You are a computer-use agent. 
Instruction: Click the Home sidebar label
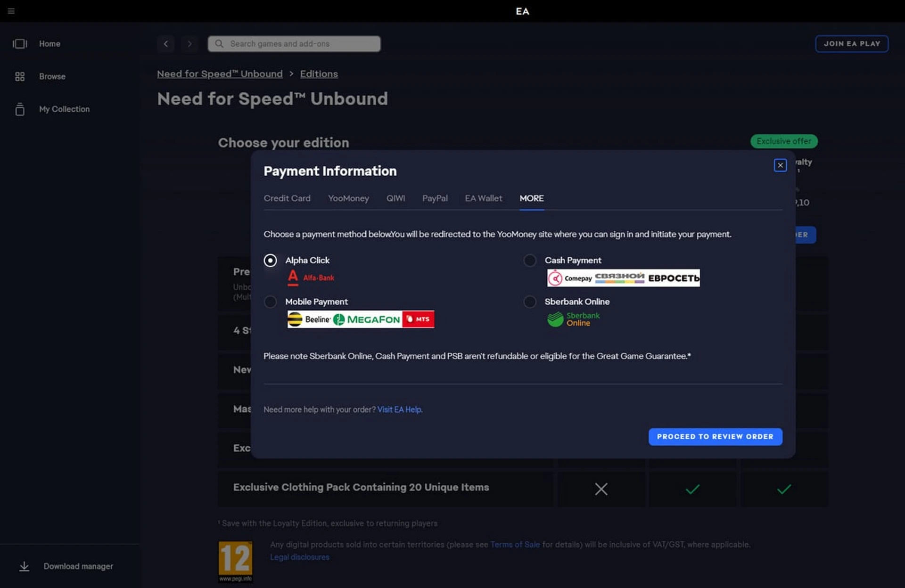pos(50,44)
